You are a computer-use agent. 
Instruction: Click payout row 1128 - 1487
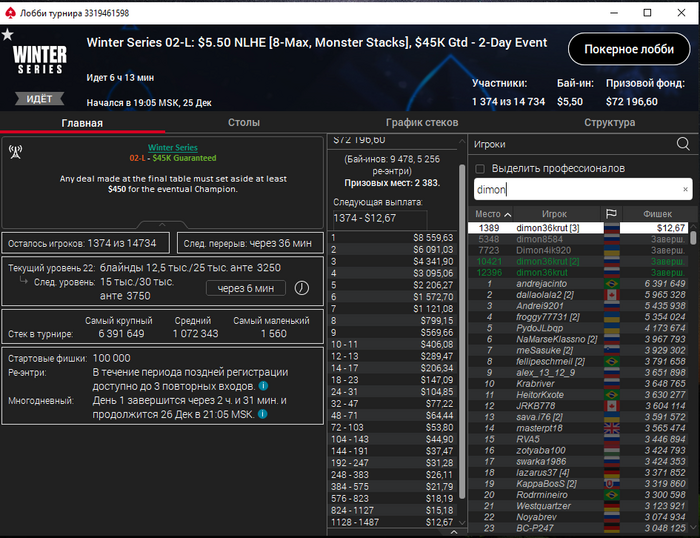click(392, 522)
